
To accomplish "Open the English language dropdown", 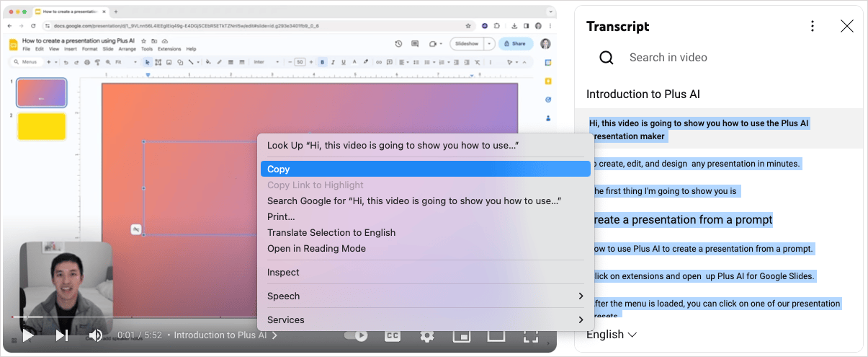I will click(612, 335).
